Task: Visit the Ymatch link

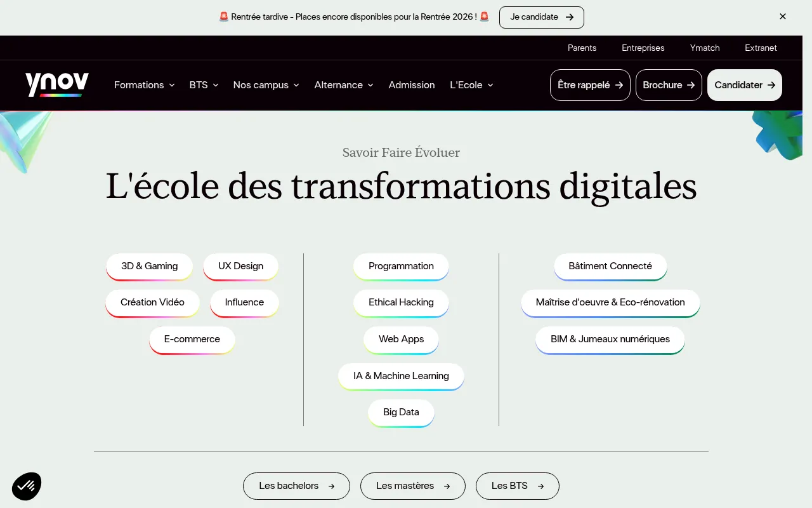Action: click(x=705, y=48)
